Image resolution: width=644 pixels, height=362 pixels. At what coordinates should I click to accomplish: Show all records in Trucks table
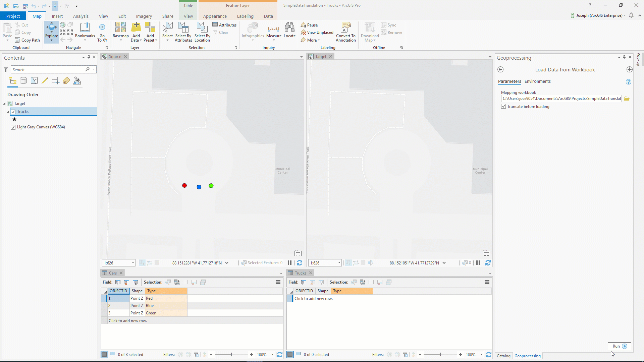point(290,354)
